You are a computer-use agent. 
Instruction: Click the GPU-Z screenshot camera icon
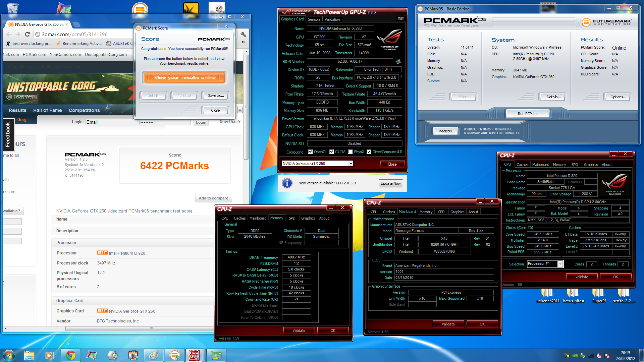[400, 19]
